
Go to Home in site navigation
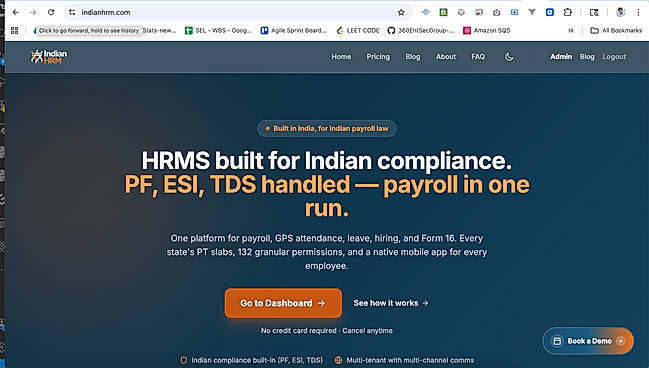point(341,57)
